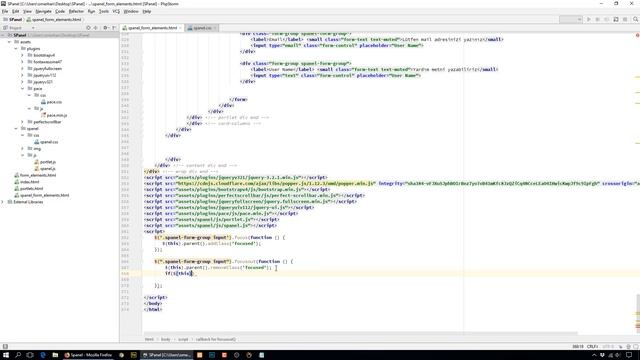Screen dimensions: 640x360
Task: Open the File menu
Action: coord(5,11)
